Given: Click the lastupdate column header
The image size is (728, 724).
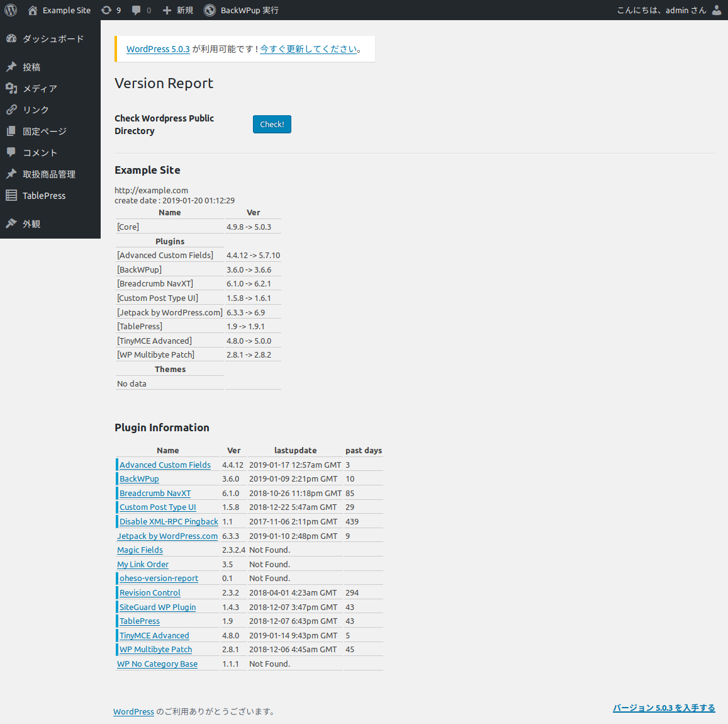Looking at the screenshot, I should 295,450.
